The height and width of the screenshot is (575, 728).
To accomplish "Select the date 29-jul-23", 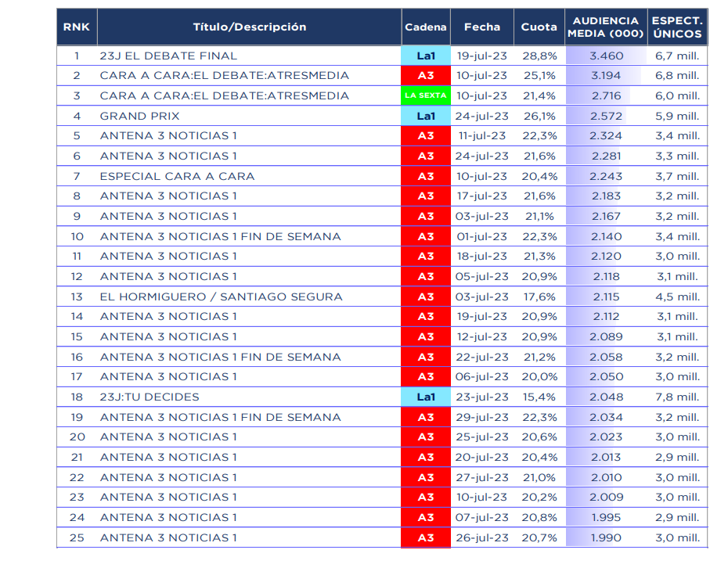I will coord(482,418).
